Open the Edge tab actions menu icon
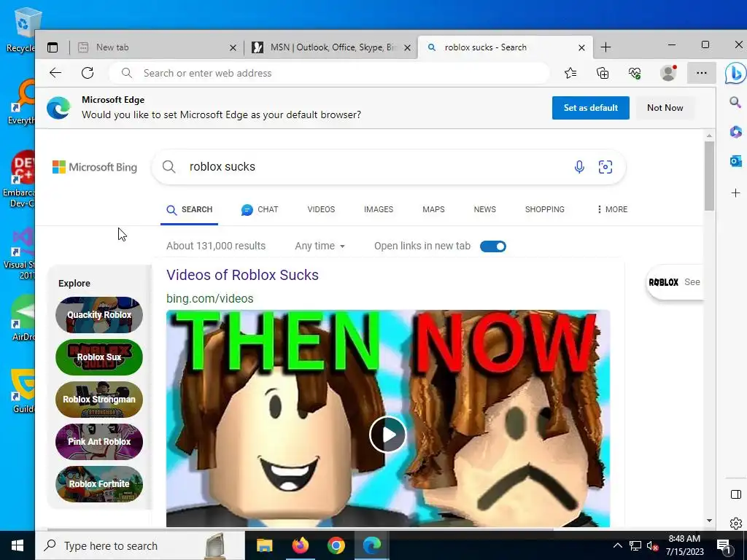The width and height of the screenshot is (747, 560). pos(53,47)
